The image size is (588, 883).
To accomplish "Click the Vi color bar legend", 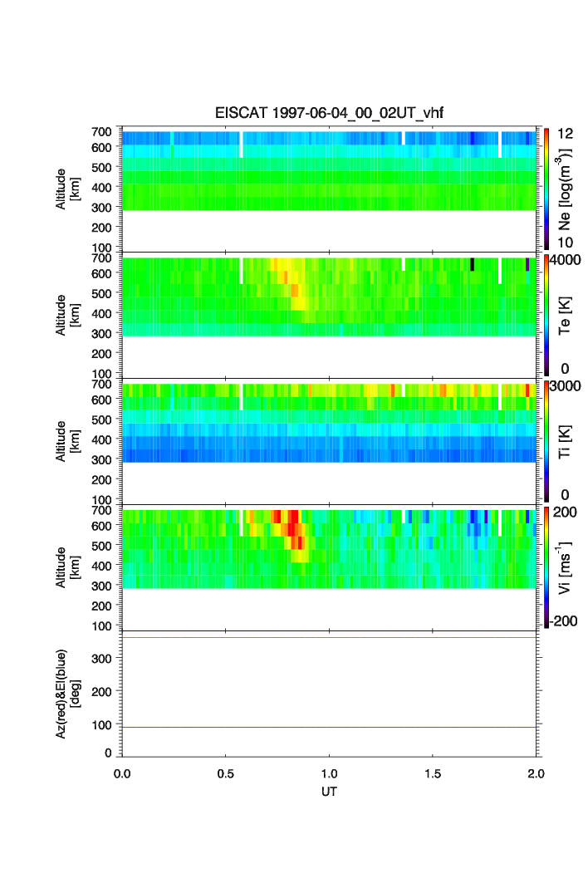I will pyautogui.click(x=546, y=567).
